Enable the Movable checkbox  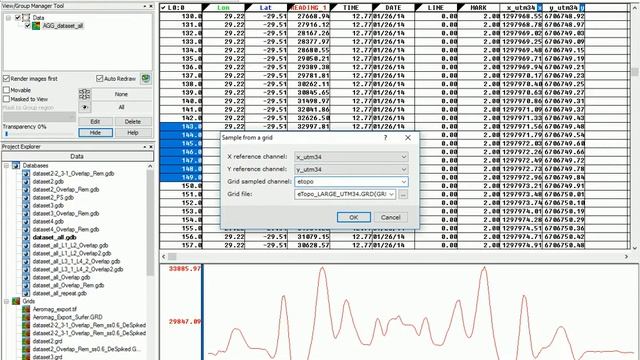[6, 90]
